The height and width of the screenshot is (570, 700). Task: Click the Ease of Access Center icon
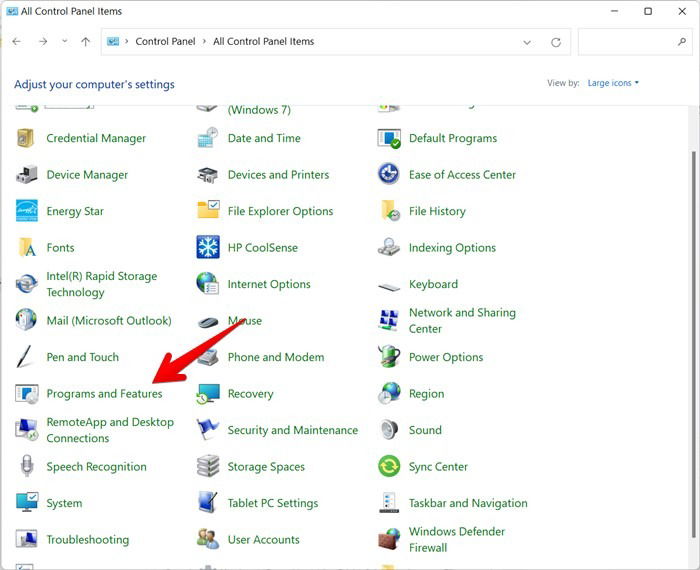point(389,174)
